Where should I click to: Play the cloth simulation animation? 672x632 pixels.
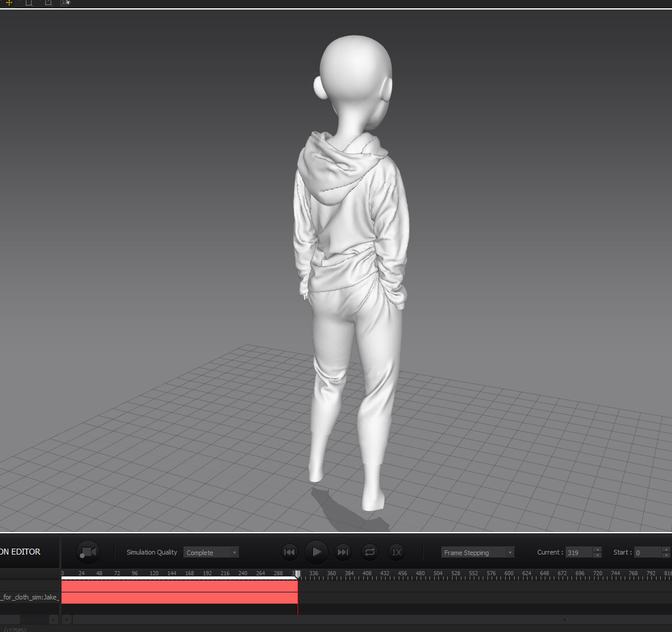(x=316, y=552)
